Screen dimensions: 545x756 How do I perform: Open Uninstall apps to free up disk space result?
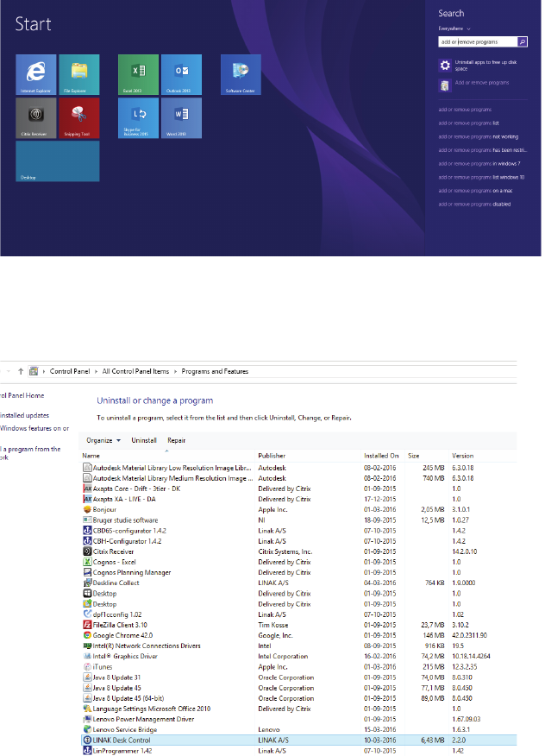click(483, 65)
